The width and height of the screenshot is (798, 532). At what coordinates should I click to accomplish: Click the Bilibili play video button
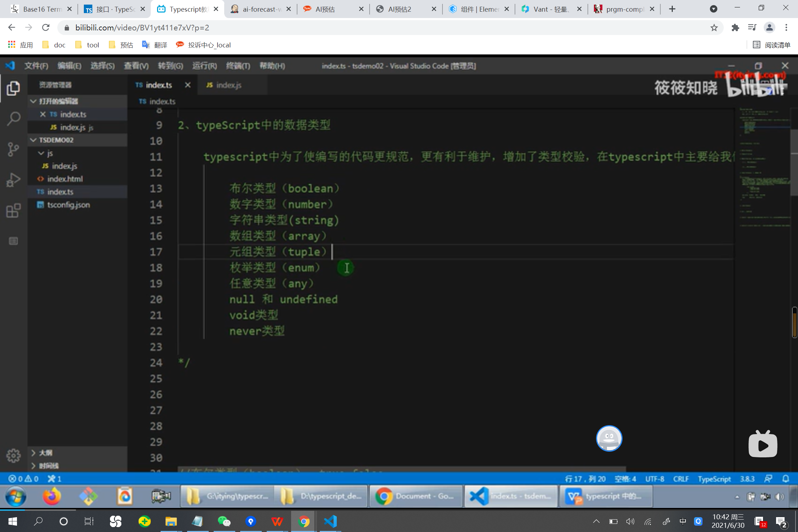click(763, 445)
